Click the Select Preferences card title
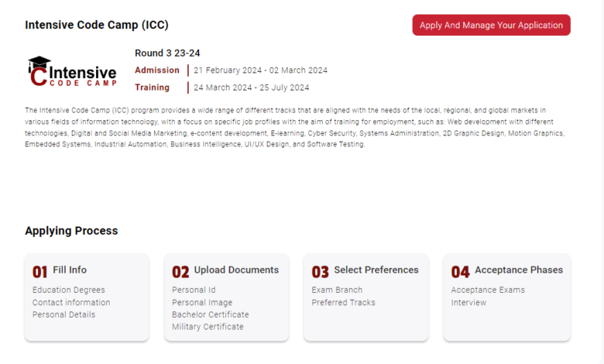The height and width of the screenshot is (364, 604). click(376, 270)
